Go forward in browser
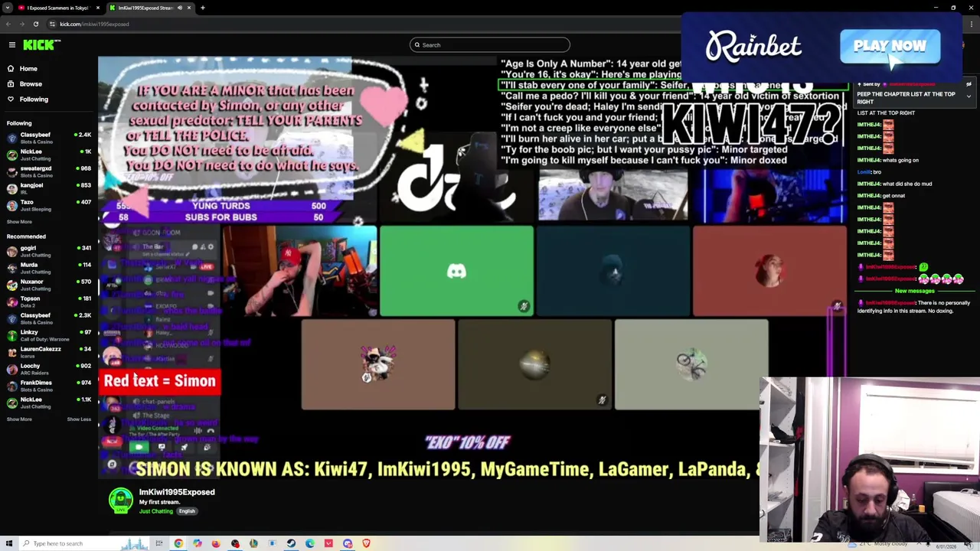 [x=21, y=24]
